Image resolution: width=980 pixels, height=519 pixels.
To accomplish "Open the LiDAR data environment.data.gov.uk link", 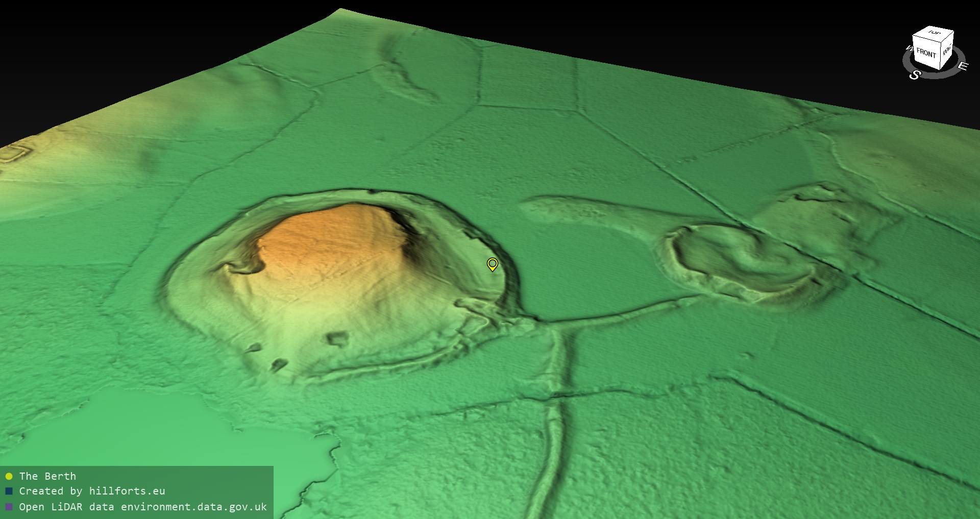I will [143, 507].
